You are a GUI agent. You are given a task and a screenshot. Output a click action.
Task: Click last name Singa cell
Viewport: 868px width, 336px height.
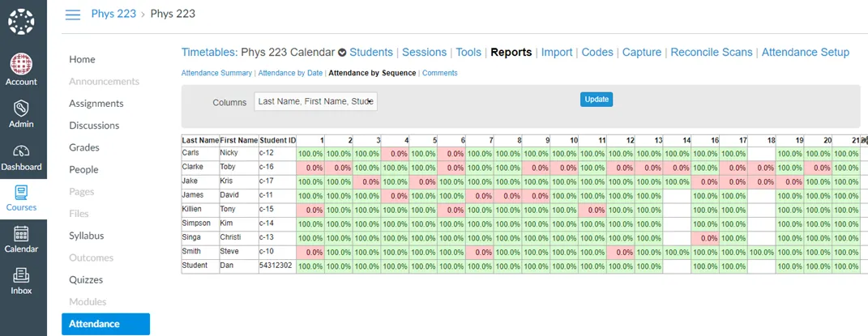pyautogui.click(x=200, y=238)
